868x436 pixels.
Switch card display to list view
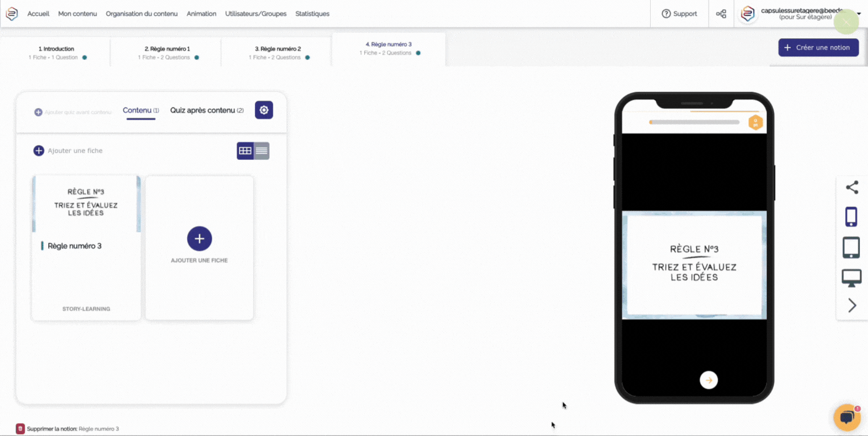pyautogui.click(x=261, y=150)
